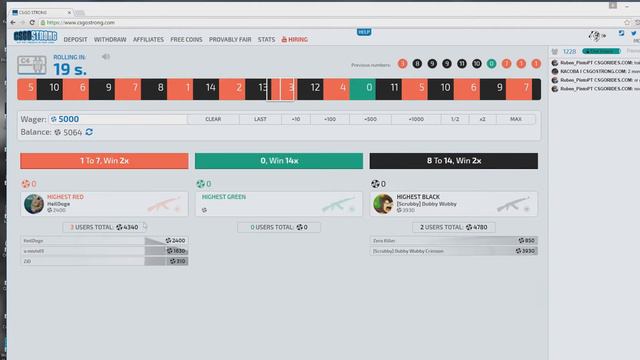Click HellDoge avatar under Highest Red

[x=34, y=204]
